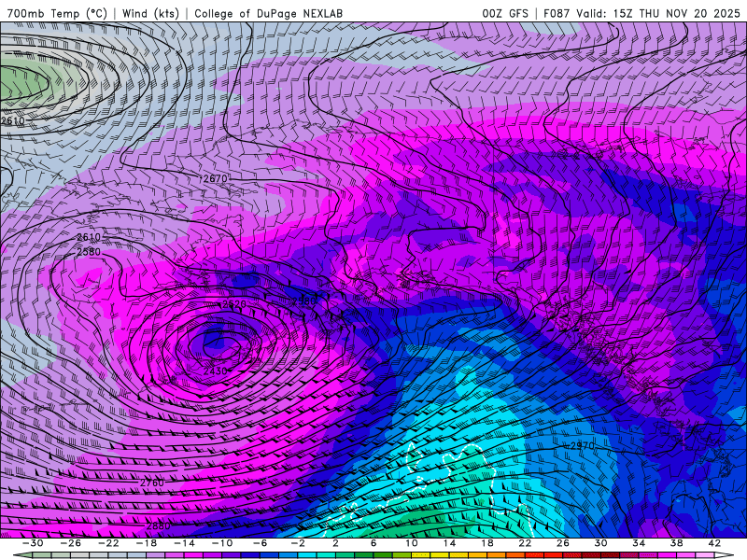This screenshot has width=747, height=560.
Task: Click the 22 temperature scale label
Action: (x=525, y=543)
